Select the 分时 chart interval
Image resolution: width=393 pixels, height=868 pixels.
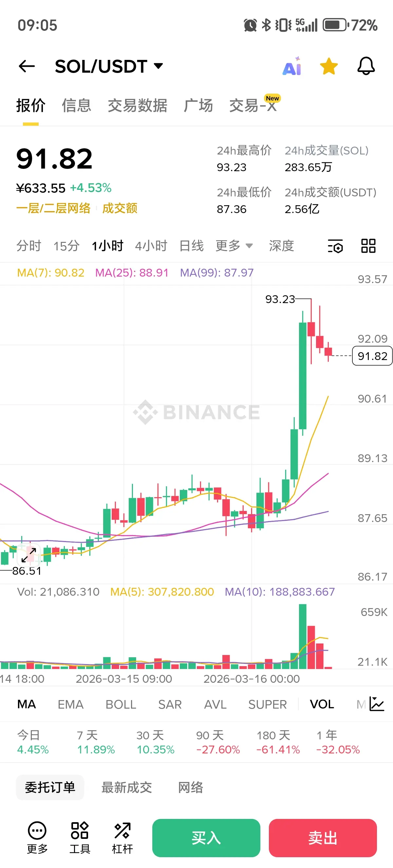28,246
